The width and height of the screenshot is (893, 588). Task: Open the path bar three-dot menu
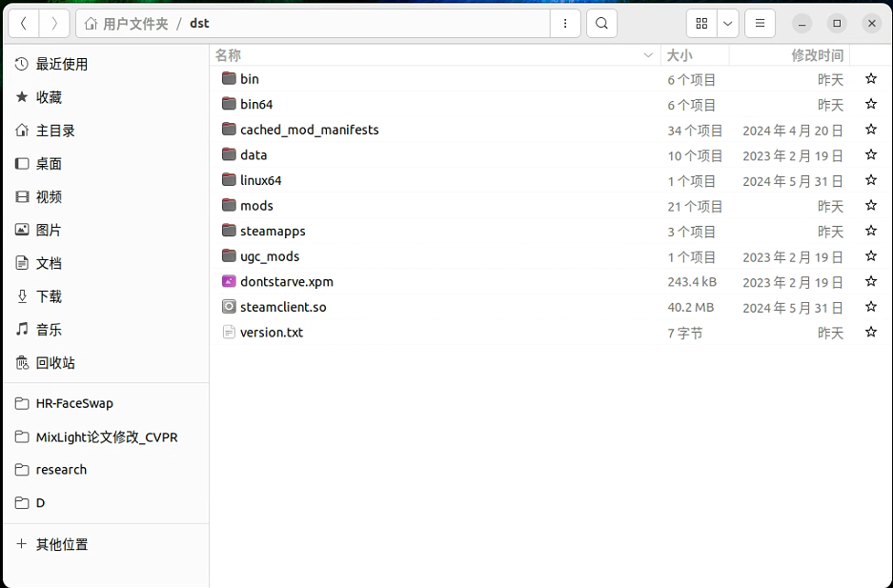pos(565,23)
